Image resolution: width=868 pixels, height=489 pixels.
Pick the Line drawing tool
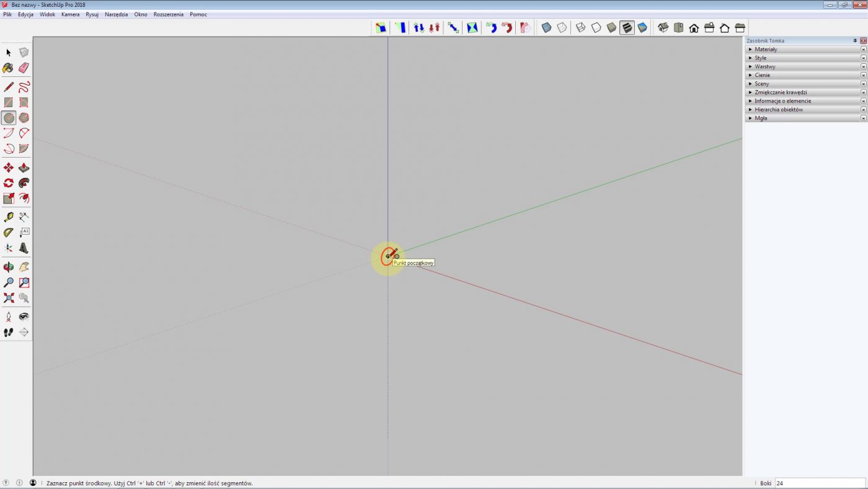coord(8,86)
